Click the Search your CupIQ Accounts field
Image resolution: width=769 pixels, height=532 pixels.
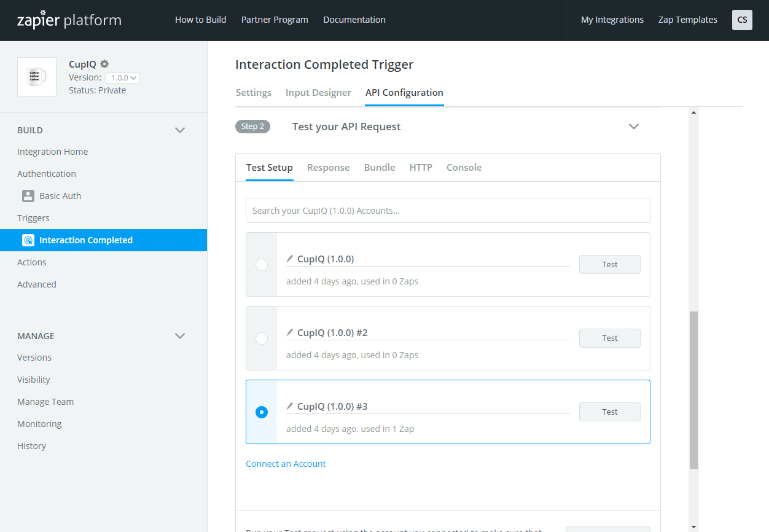coord(448,211)
